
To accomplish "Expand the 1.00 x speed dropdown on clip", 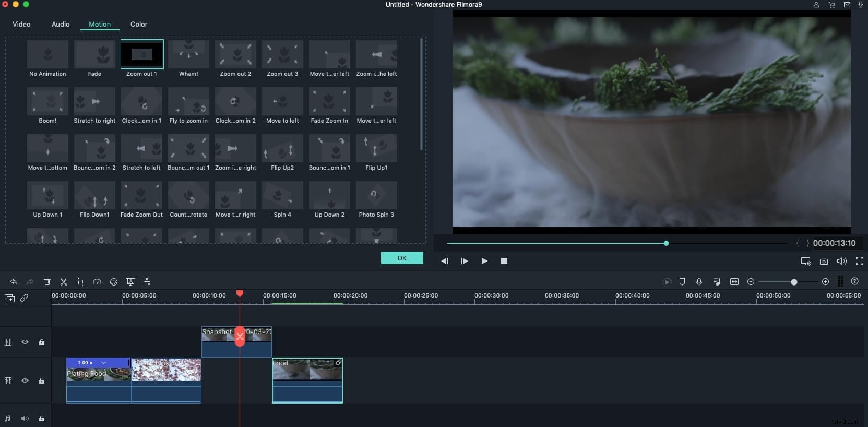I will [x=104, y=362].
